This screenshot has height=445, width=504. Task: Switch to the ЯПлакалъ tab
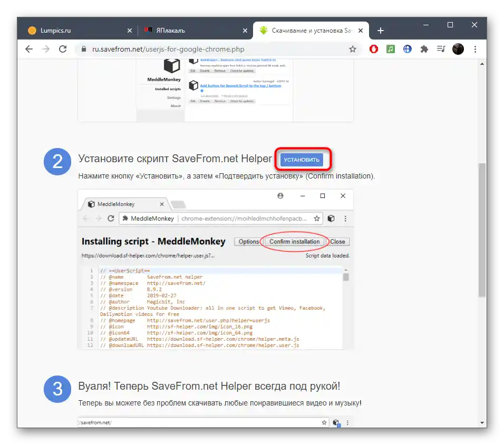(196, 31)
